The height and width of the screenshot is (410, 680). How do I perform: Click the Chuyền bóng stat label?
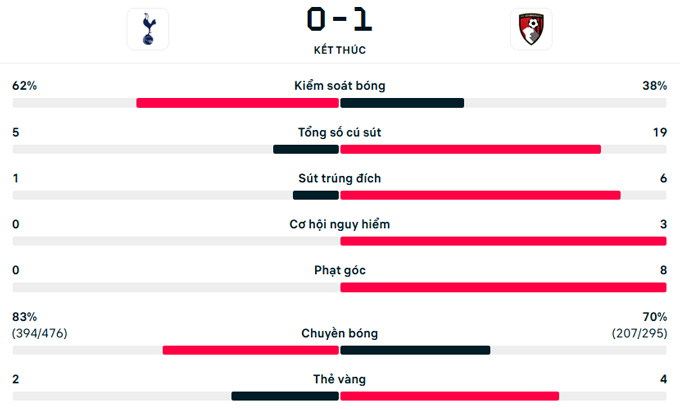click(x=340, y=333)
